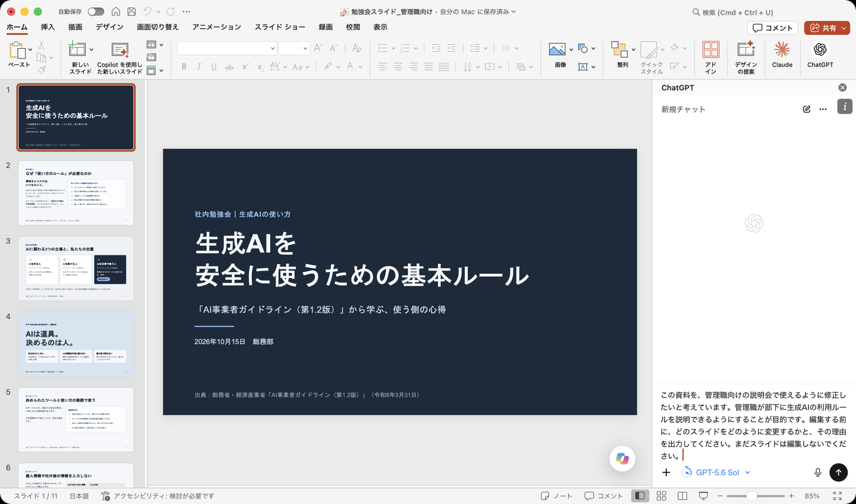Click the microphone icon in chat

tap(817, 472)
